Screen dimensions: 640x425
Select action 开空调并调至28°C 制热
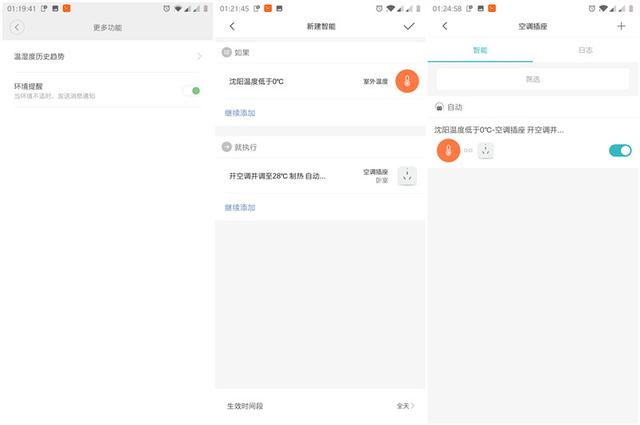click(320, 176)
